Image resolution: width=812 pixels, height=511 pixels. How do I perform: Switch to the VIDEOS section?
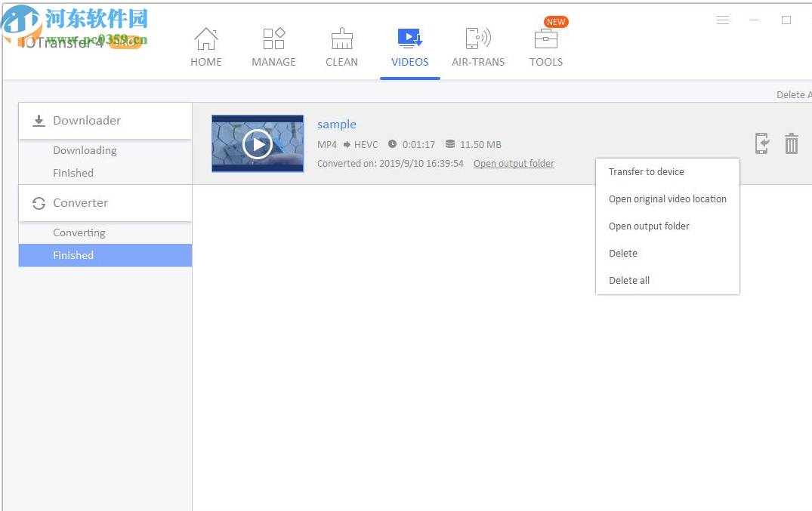(409, 45)
